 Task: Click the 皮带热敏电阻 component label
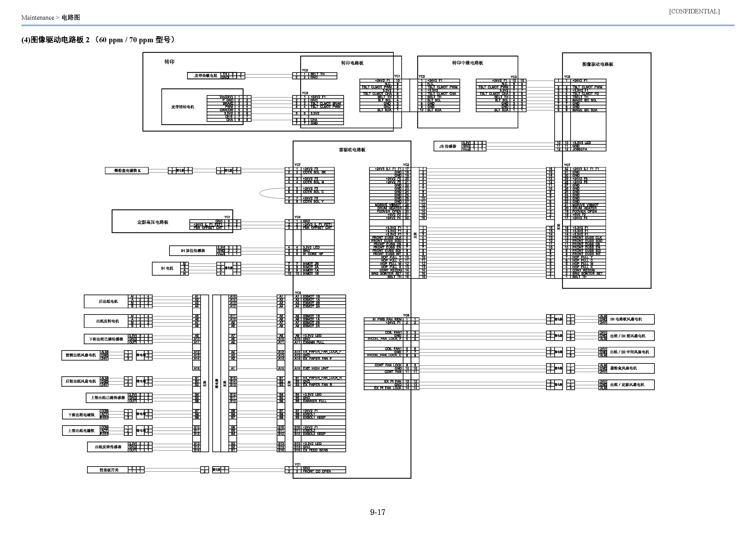[206, 76]
